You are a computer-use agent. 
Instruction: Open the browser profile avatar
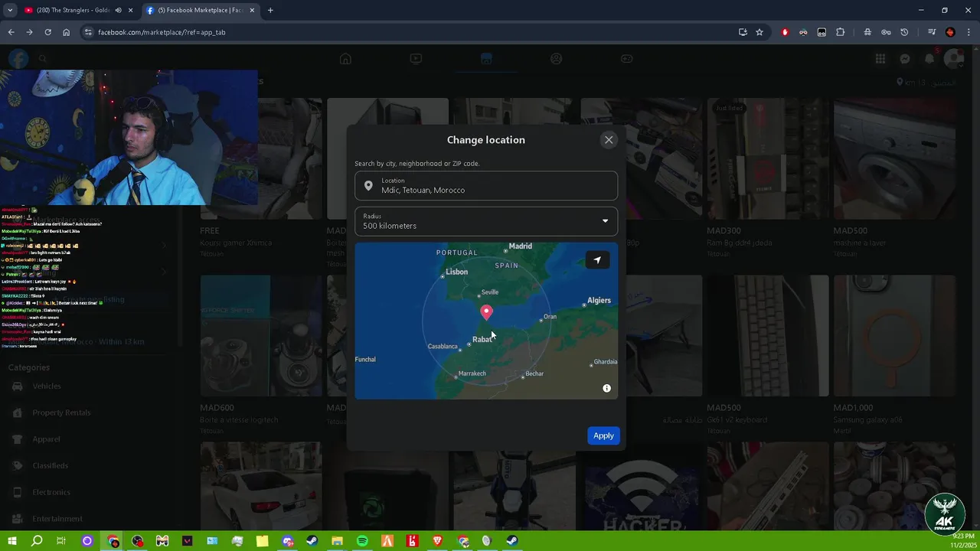click(950, 32)
